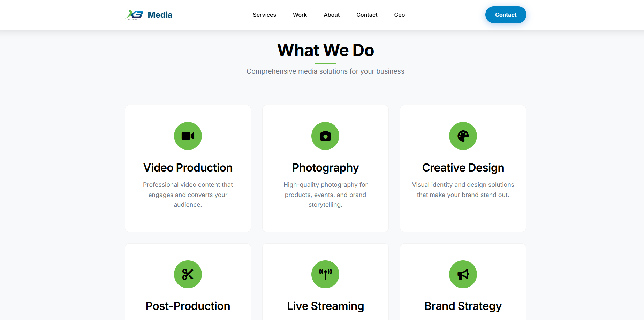Click the Brand Strategy card title
Viewport: 644px width, 320px height.
pyautogui.click(x=463, y=306)
